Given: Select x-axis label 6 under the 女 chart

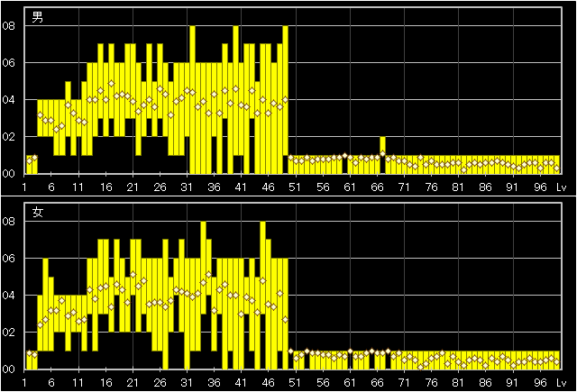Looking at the screenshot, I should coord(51,383).
